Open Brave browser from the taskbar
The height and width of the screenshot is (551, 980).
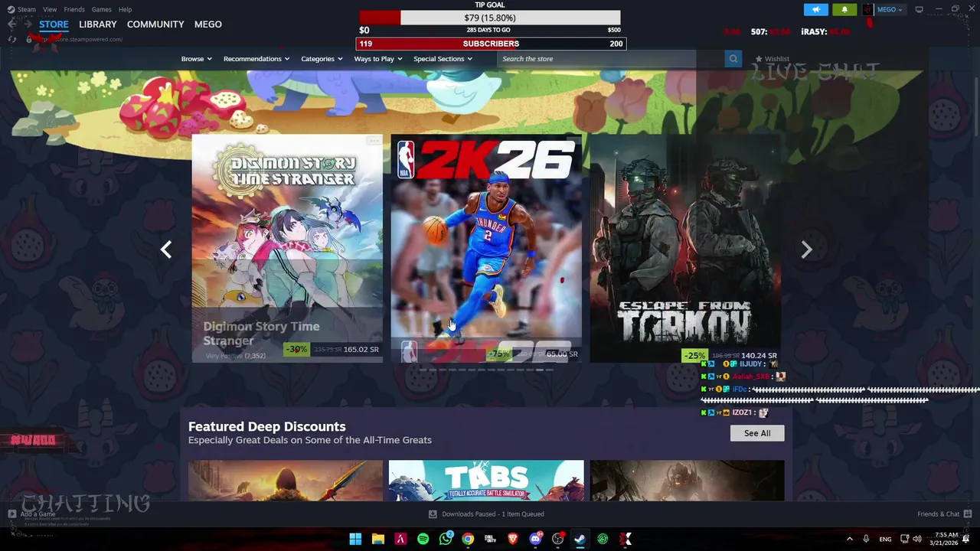[x=513, y=539]
